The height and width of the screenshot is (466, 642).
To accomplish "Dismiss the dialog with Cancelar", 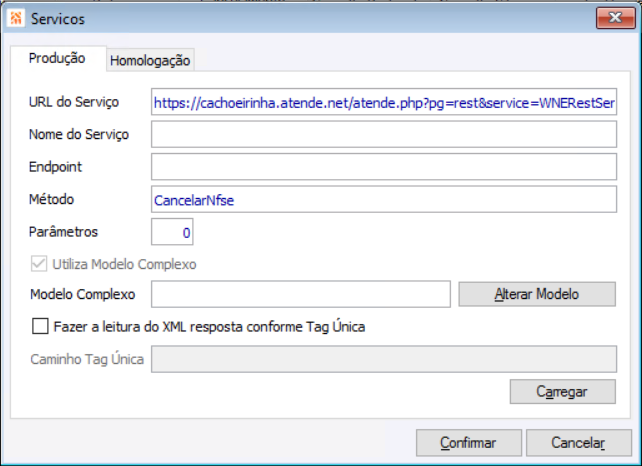I will (579, 442).
